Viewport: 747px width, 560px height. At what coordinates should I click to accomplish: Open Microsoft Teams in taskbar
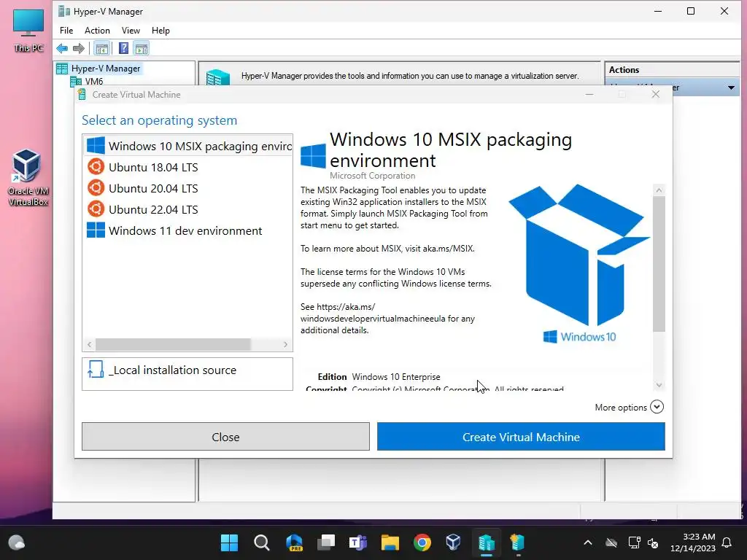(x=357, y=542)
